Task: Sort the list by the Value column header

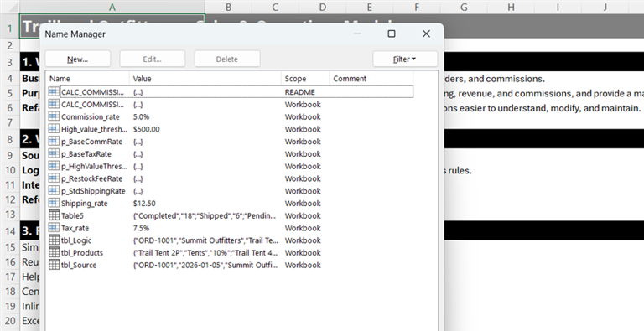Action: point(205,79)
